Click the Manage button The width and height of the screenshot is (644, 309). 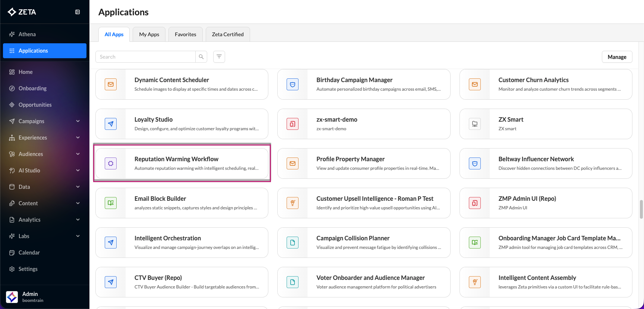point(617,57)
